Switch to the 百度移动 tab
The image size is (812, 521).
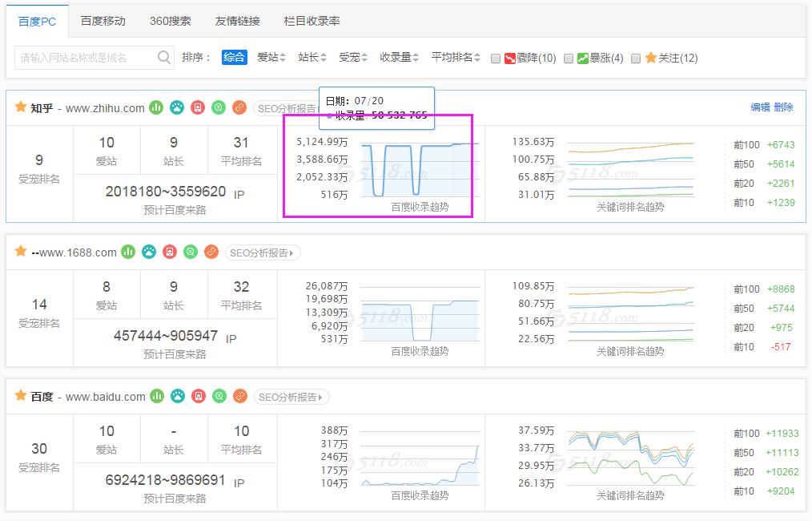(103, 21)
